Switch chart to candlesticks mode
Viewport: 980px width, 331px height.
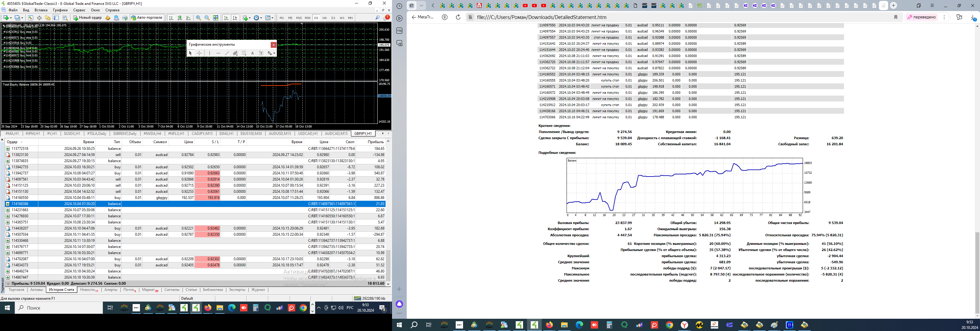tap(179, 17)
